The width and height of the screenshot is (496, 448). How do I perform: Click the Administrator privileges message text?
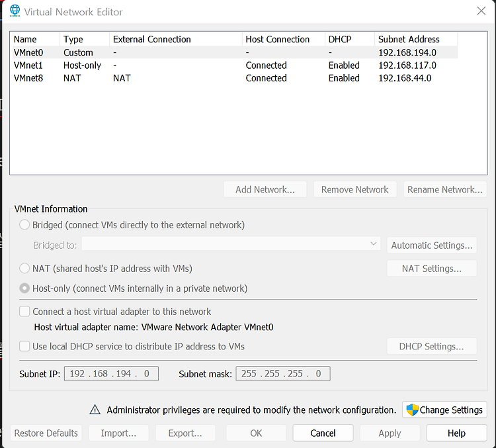pyautogui.click(x=251, y=410)
